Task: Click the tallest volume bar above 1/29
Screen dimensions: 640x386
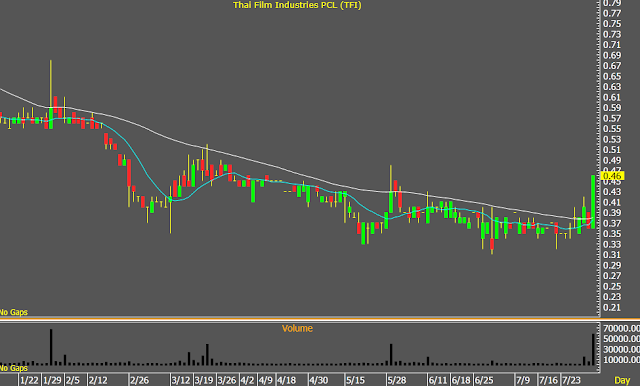Action: click(x=51, y=347)
